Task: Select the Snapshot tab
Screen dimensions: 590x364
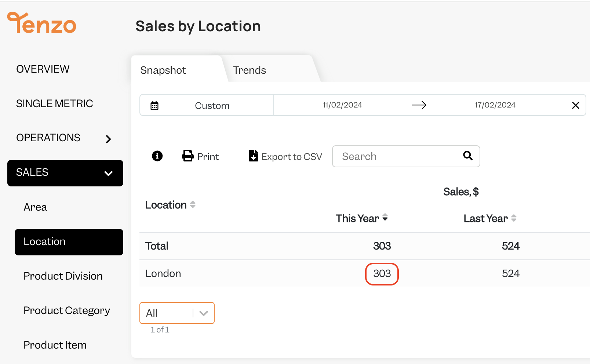Action: point(163,70)
